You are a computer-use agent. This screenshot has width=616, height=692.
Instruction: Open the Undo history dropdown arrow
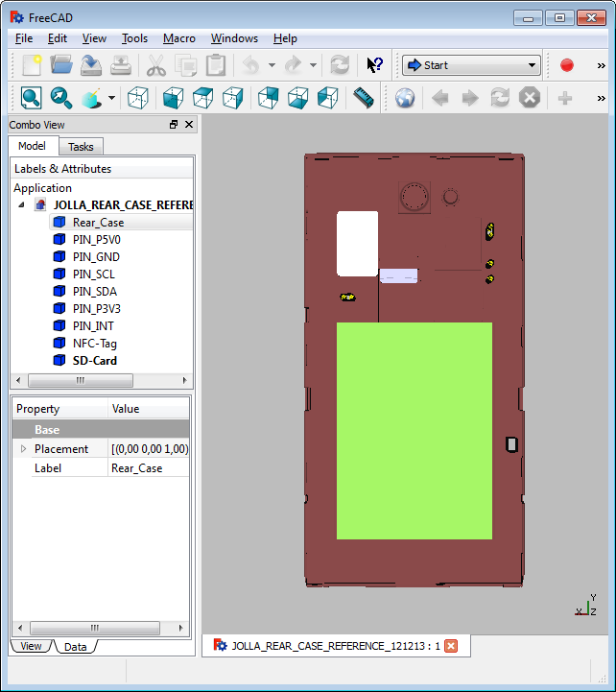[x=272, y=65]
